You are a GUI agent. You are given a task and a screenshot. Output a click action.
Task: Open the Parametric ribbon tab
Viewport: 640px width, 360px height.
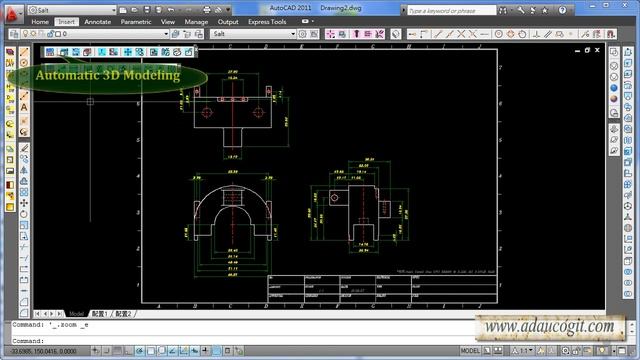[x=136, y=22]
